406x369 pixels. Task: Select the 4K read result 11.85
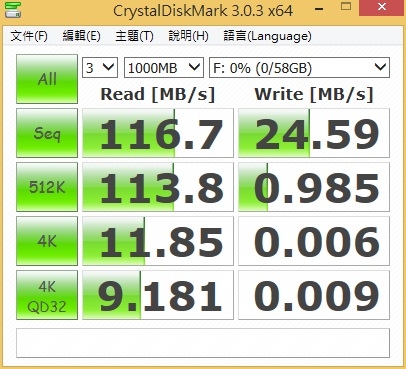pos(158,241)
